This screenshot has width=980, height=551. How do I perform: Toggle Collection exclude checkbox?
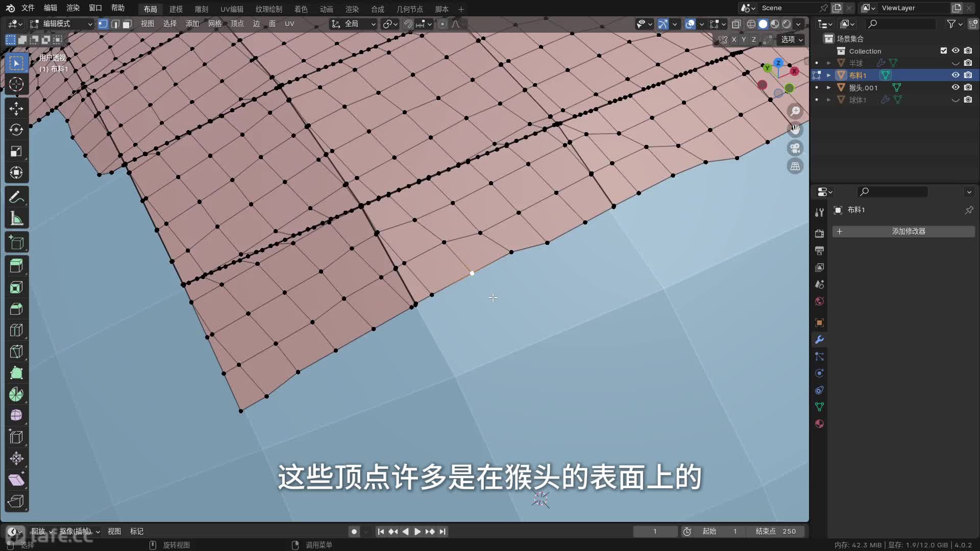point(943,51)
